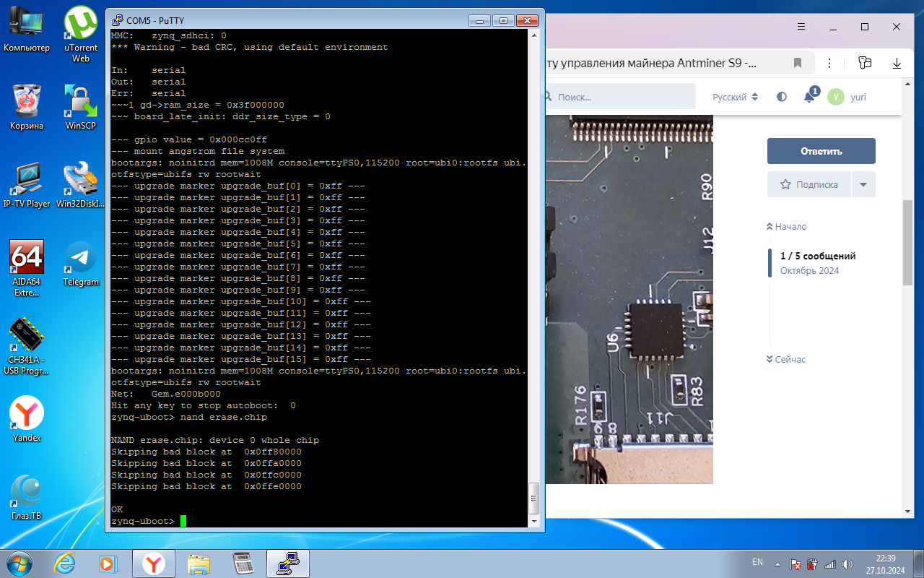The height and width of the screenshot is (578, 924).
Task: Open Windows Explorer from the taskbar
Action: coord(199,563)
